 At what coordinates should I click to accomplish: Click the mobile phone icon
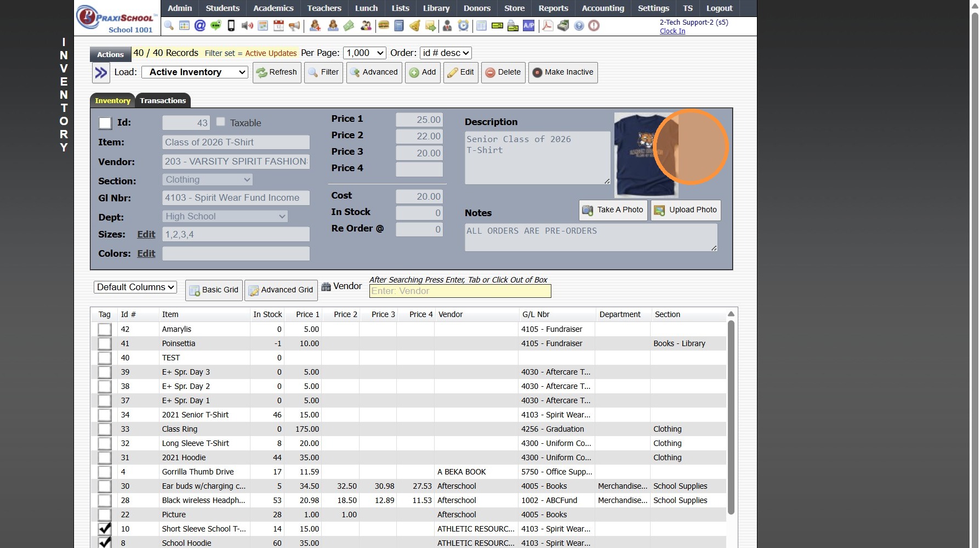231,26
